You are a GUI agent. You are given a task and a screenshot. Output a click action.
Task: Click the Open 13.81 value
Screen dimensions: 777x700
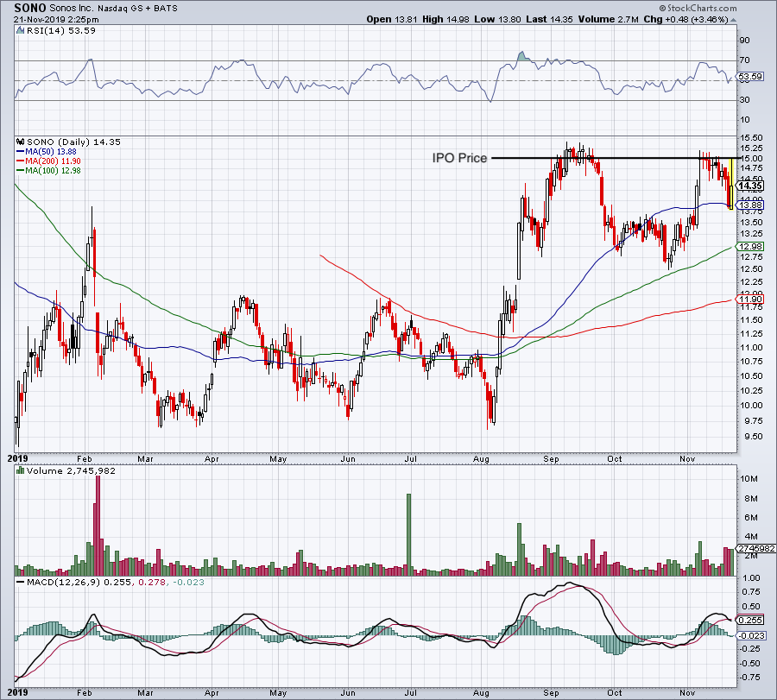click(x=393, y=19)
